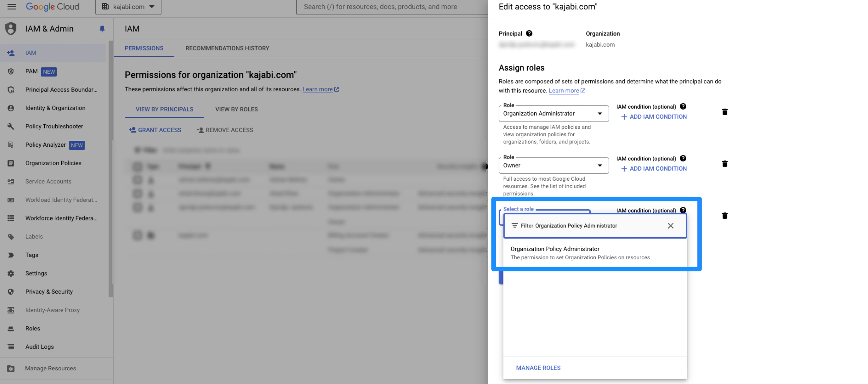Open the kajabi.com project selector dropdown
This screenshot has width=868, height=384.
129,7
